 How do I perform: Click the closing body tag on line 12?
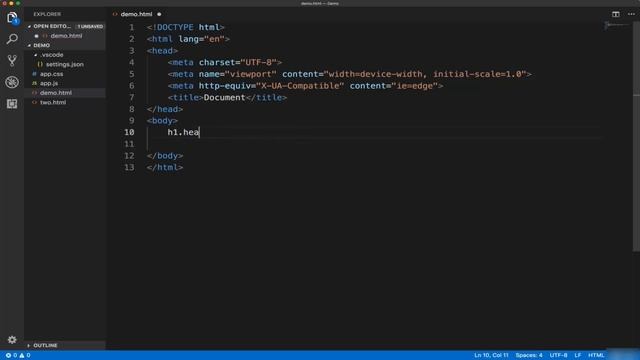click(165, 156)
